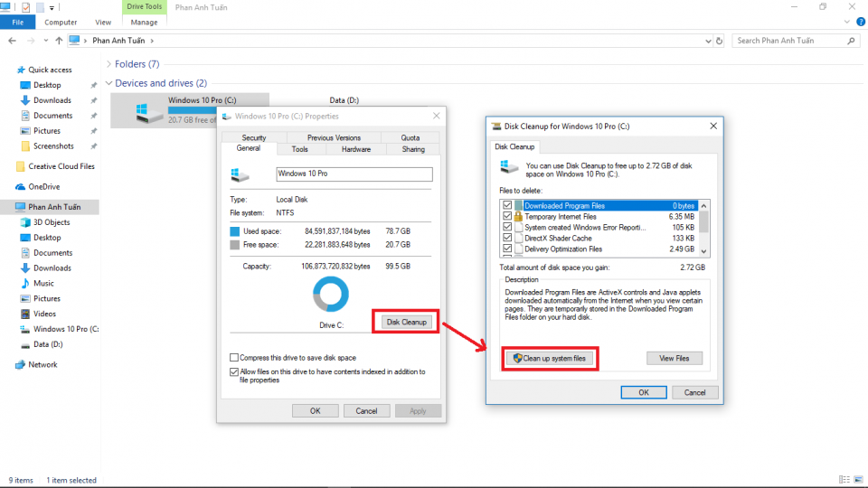
Task: Click the search magnifier icon
Action: (852, 41)
